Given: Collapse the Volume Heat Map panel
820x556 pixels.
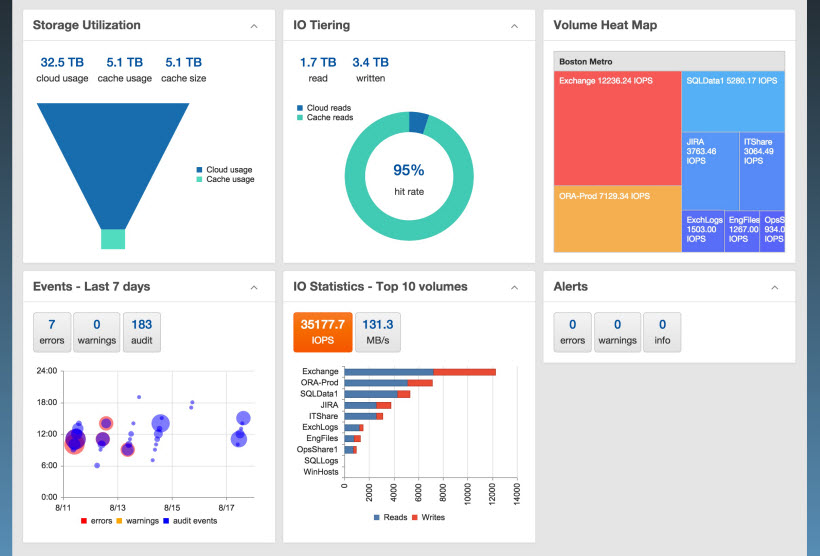Looking at the screenshot, I should pos(775,26).
